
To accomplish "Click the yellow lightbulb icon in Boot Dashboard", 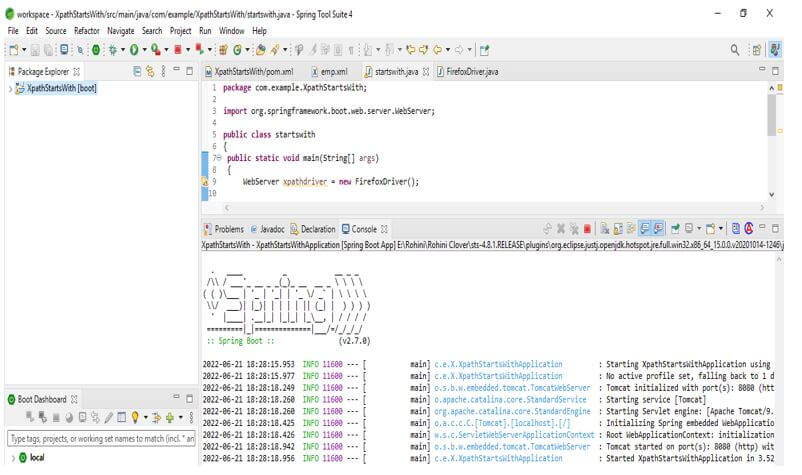I will click(135, 417).
